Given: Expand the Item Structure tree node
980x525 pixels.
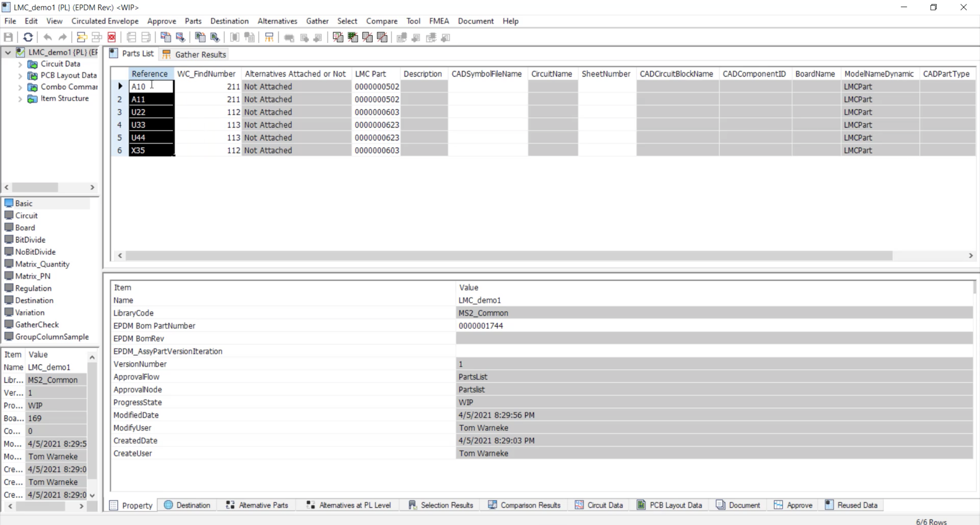Looking at the screenshot, I should (x=20, y=99).
